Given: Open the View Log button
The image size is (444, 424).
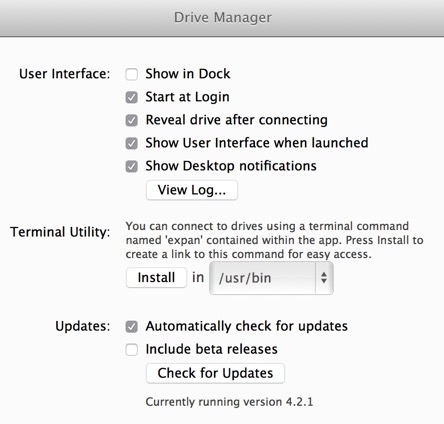Looking at the screenshot, I should click(192, 190).
